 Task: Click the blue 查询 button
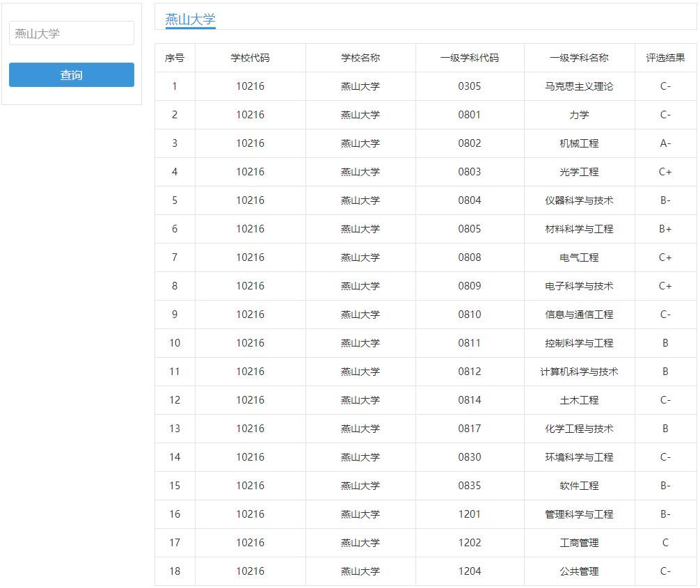[x=72, y=74]
